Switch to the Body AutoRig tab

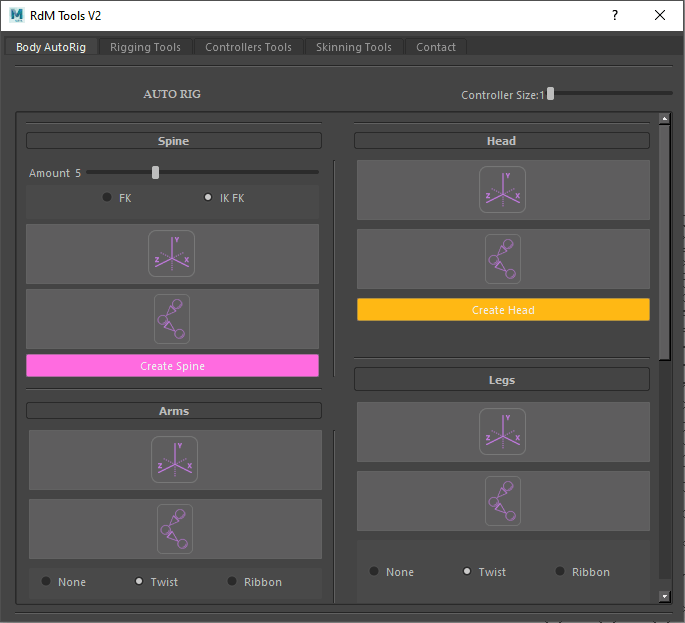(51, 47)
